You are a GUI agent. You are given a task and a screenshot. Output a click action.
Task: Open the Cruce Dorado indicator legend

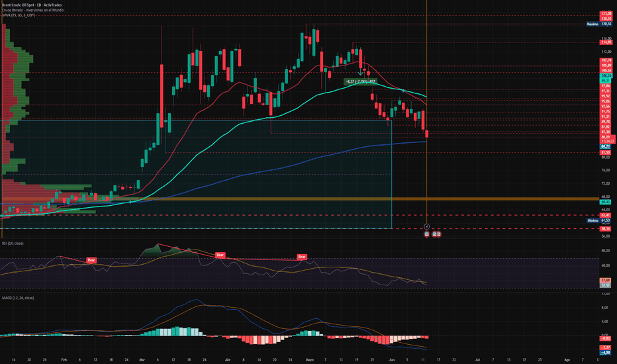click(32, 10)
